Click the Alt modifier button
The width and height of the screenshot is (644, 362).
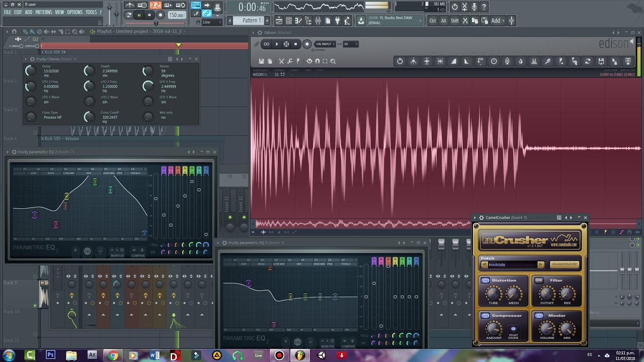click(444, 21)
